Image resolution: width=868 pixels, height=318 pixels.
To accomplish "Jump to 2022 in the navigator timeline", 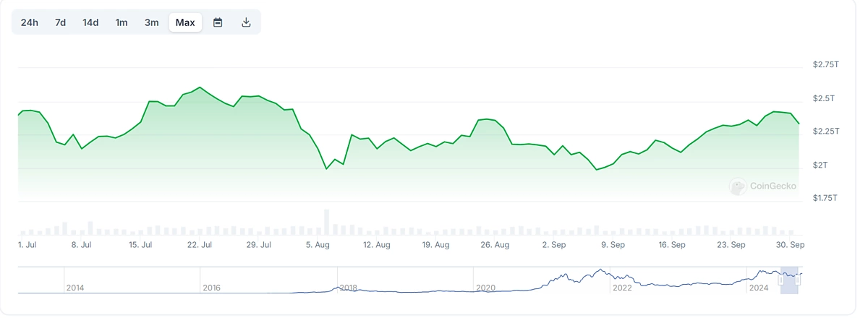I will click(x=622, y=287).
